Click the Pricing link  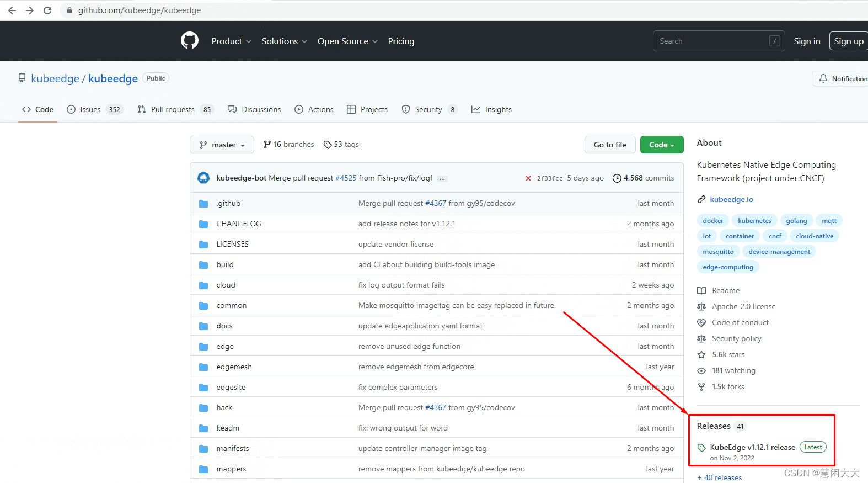point(401,41)
